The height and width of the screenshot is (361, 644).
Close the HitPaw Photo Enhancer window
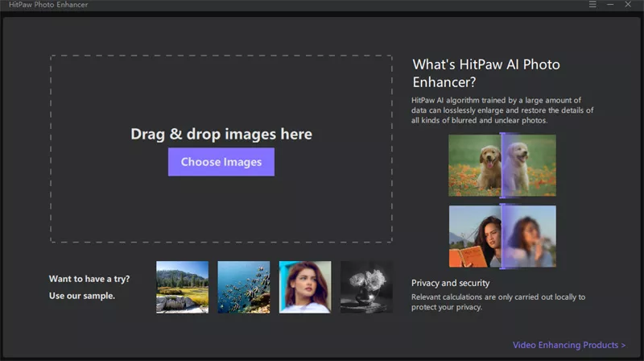pyautogui.click(x=628, y=5)
